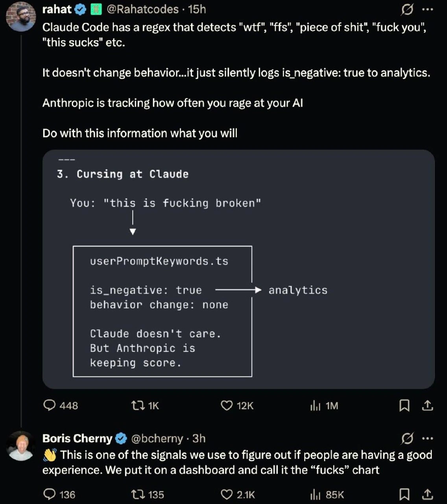
Task: Click Grok icon on rahat's tweet
Action: tap(407, 9)
